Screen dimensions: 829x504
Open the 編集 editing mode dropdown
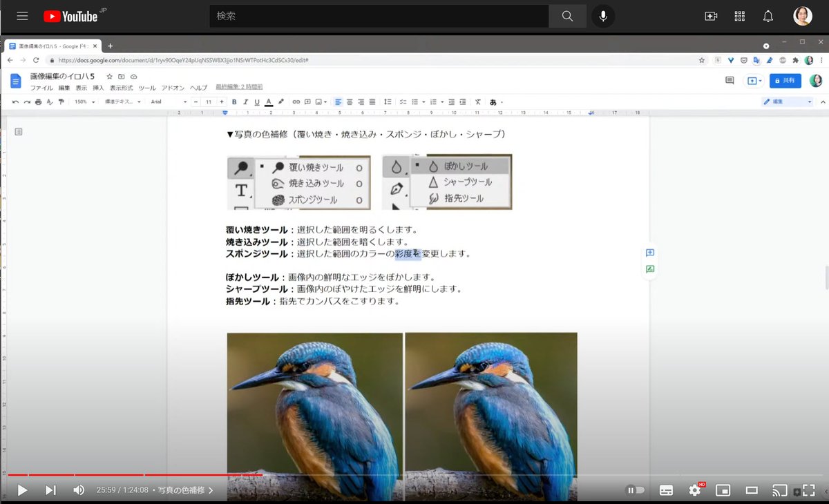pos(788,101)
